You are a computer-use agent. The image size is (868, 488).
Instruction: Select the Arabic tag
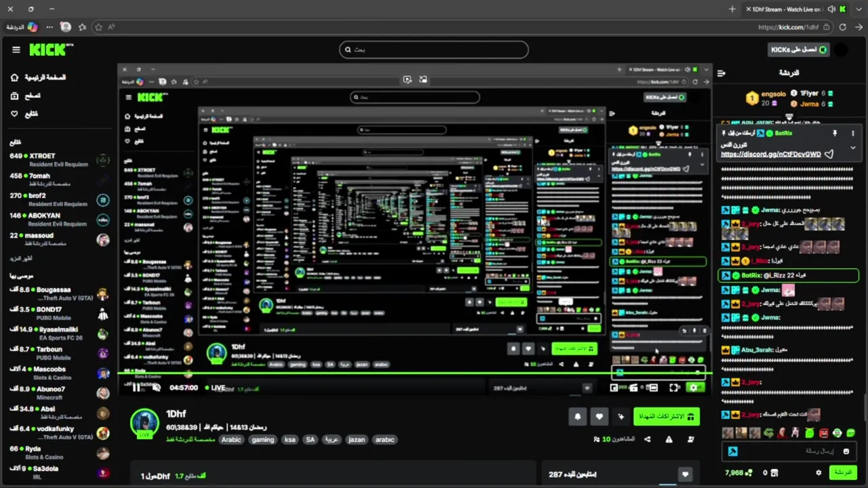231,439
